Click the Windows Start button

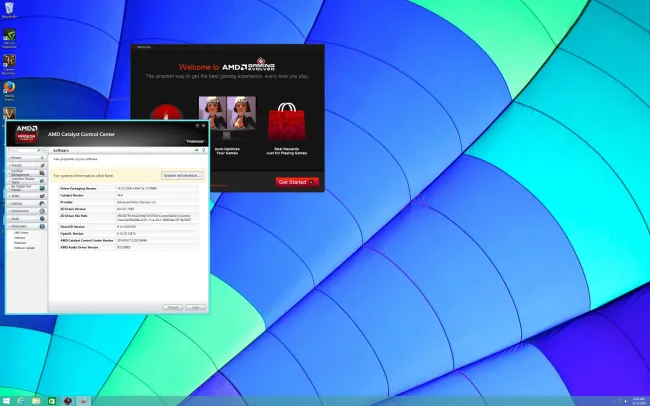(x=6, y=400)
